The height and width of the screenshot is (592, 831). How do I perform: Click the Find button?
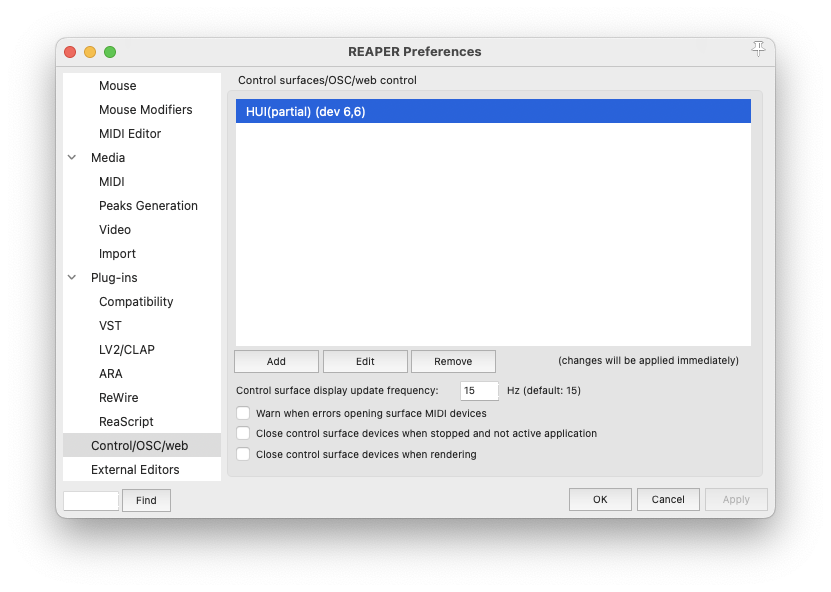pos(146,500)
